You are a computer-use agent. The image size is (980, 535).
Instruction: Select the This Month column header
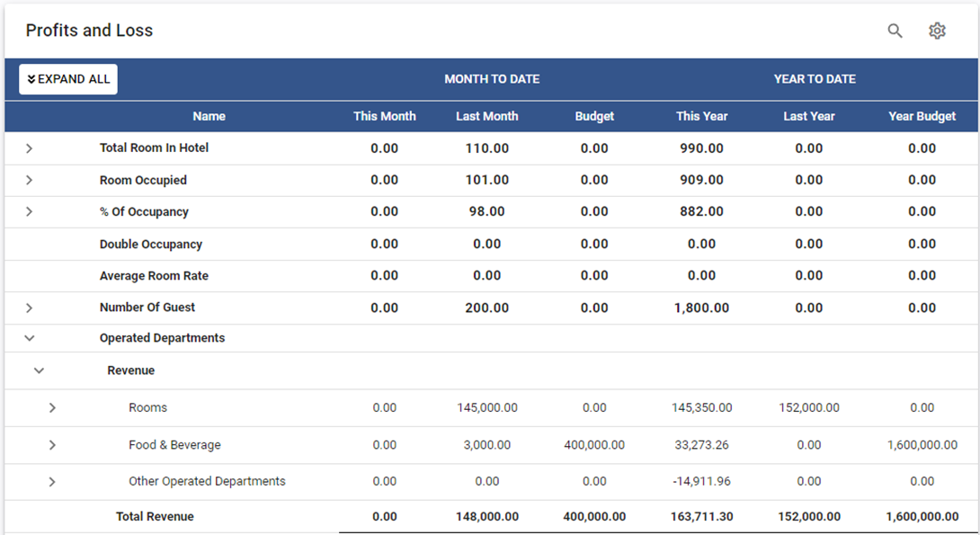click(384, 116)
